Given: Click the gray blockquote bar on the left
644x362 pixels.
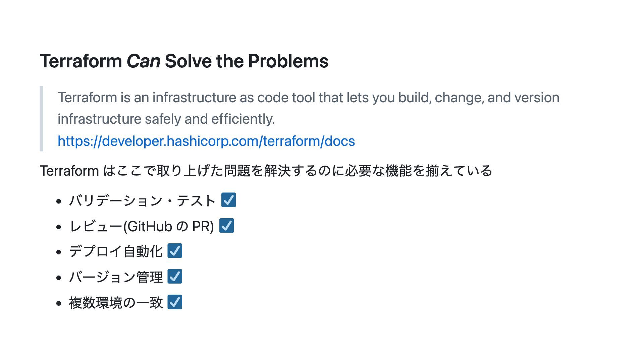Looking at the screenshot, I should pos(42,119).
